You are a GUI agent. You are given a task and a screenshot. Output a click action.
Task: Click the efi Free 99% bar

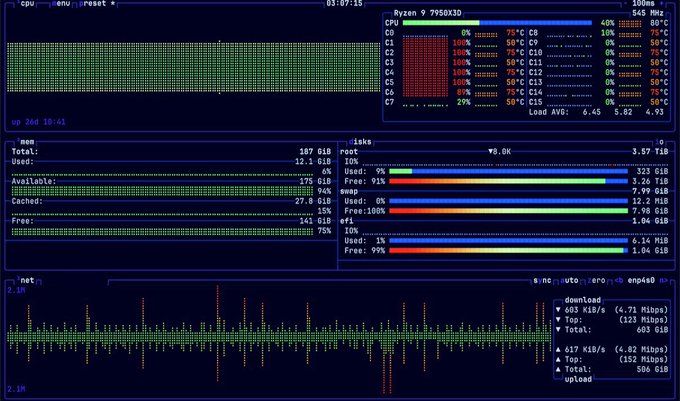click(508, 251)
